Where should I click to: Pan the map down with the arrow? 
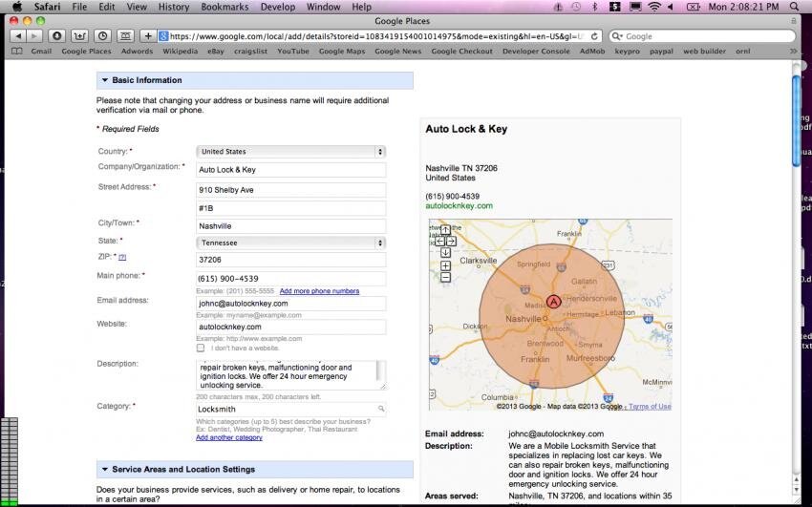click(445, 252)
